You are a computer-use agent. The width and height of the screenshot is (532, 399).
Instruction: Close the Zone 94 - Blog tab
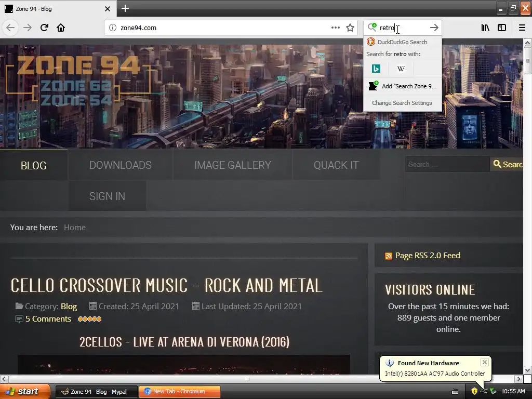click(x=107, y=9)
